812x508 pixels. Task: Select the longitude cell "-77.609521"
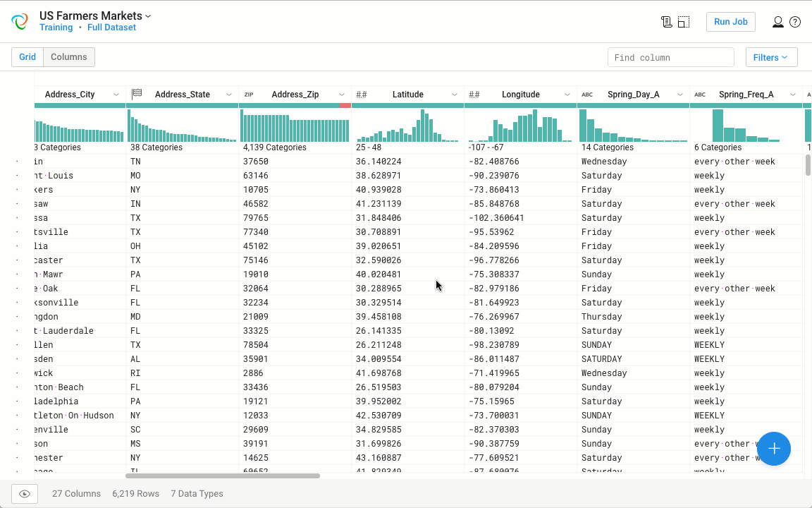494,458
